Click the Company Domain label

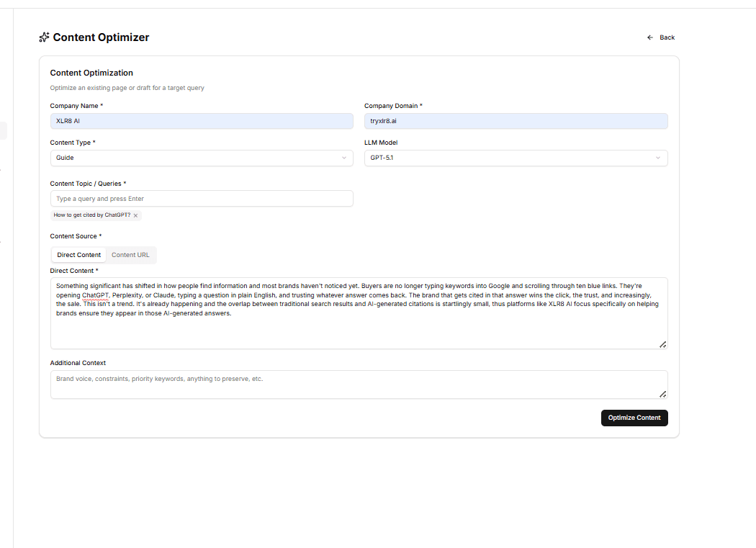[393, 106]
